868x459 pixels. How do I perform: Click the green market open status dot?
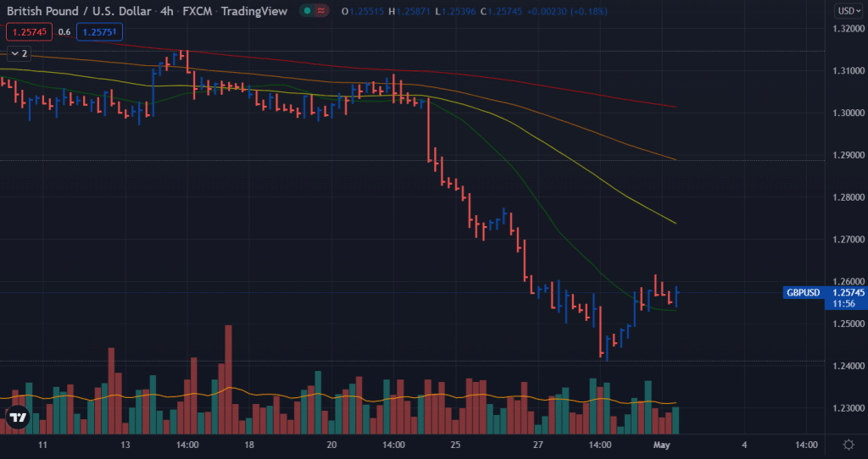[307, 11]
